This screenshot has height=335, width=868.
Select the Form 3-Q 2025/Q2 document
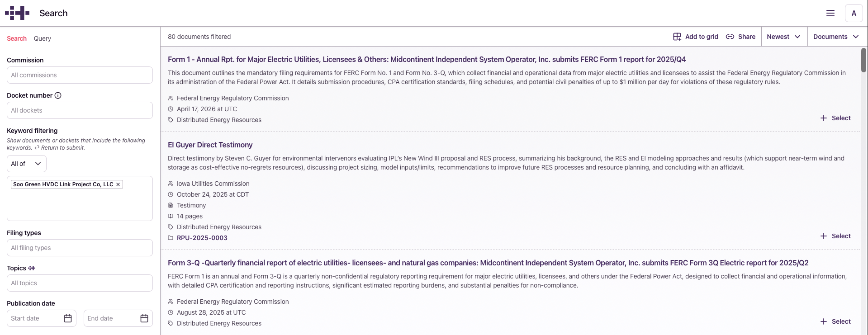pos(835,321)
